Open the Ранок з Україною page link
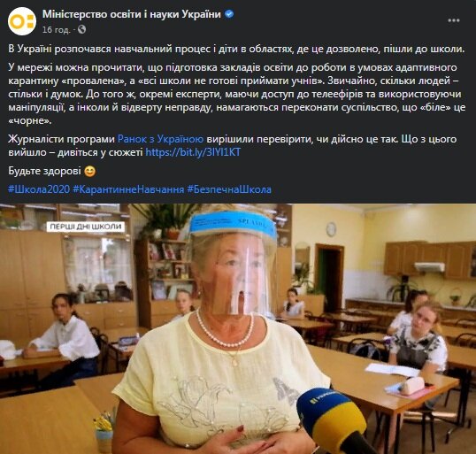This screenshot has height=454, width=476. click(x=161, y=139)
